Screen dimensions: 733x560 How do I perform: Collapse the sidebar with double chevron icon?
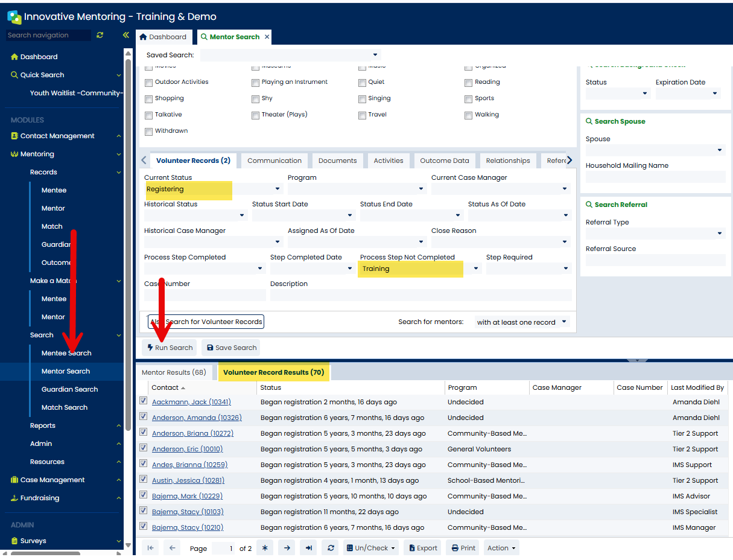[x=125, y=35]
